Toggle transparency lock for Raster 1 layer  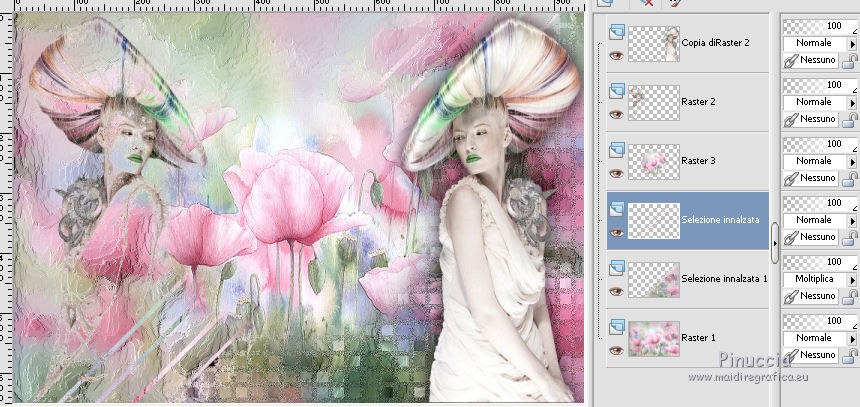coord(850,356)
